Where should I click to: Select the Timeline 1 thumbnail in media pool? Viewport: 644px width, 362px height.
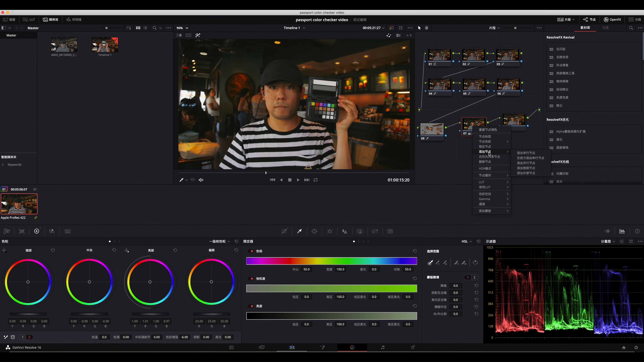[105, 45]
